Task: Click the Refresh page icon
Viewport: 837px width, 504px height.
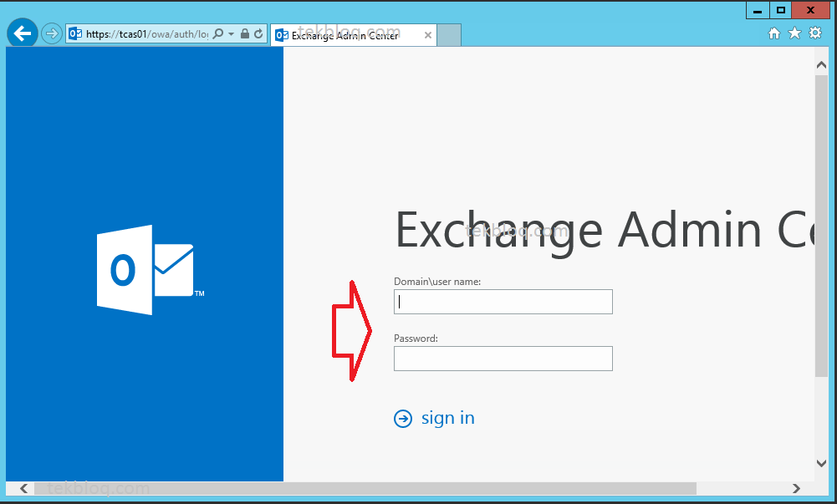Action: 258,33
